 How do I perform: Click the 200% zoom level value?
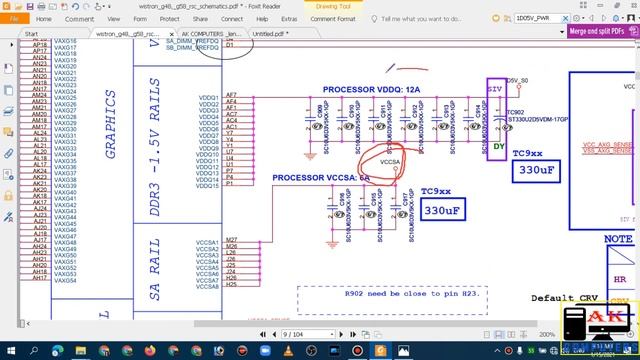pyautogui.click(x=547, y=335)
